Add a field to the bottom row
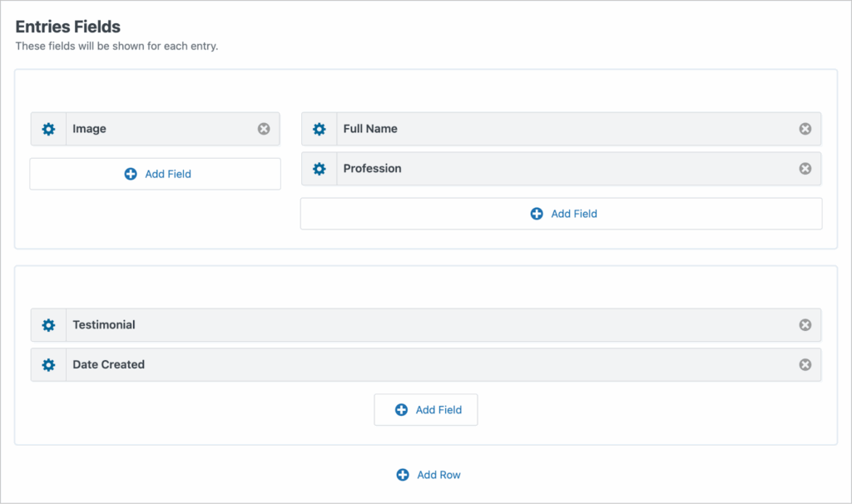 click(x=425, y=409)
